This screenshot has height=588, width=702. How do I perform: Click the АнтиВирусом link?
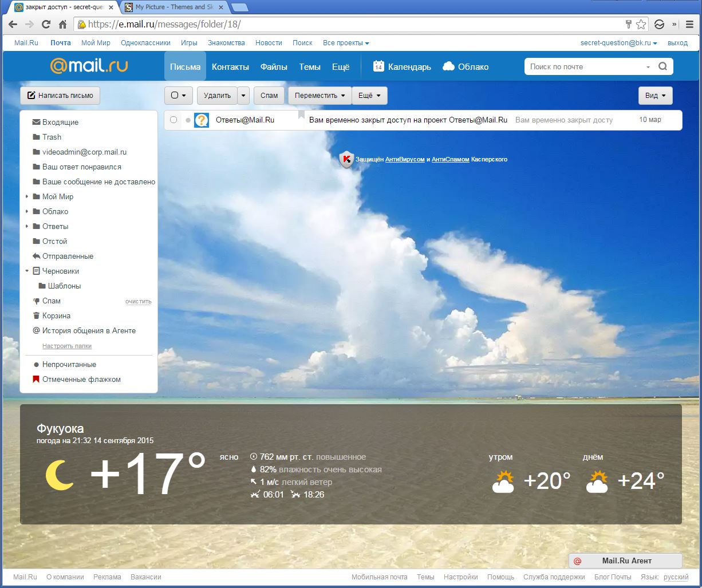(405, 159)
